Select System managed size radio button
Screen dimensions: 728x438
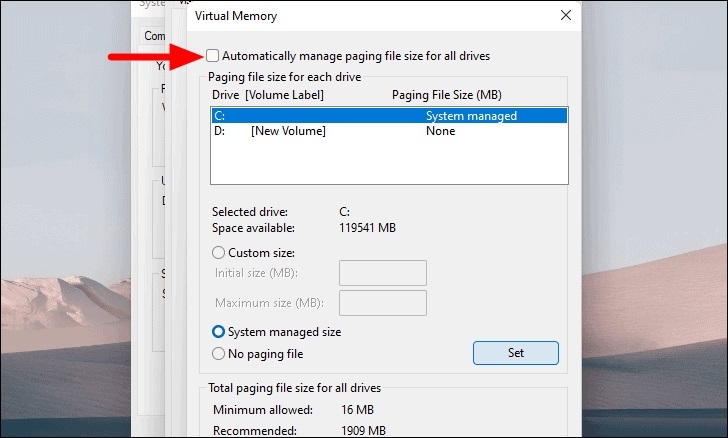[219, 331]
